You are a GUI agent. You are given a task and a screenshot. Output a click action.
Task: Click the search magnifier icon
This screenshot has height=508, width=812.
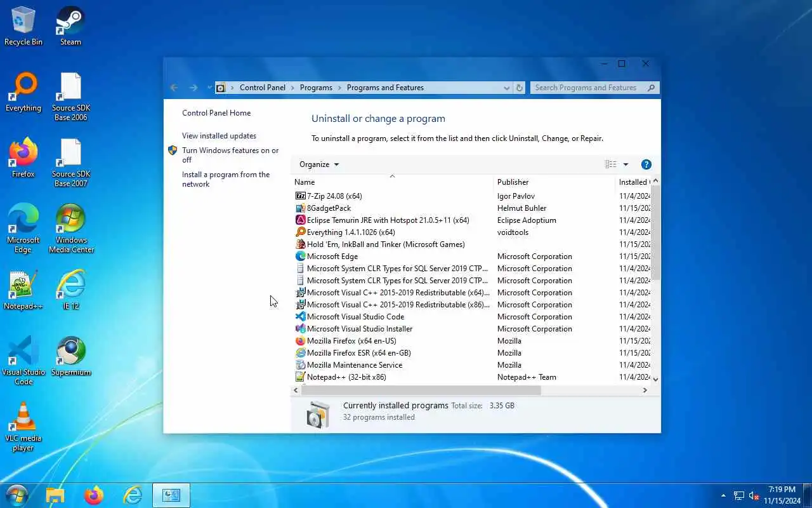(651, 88)
